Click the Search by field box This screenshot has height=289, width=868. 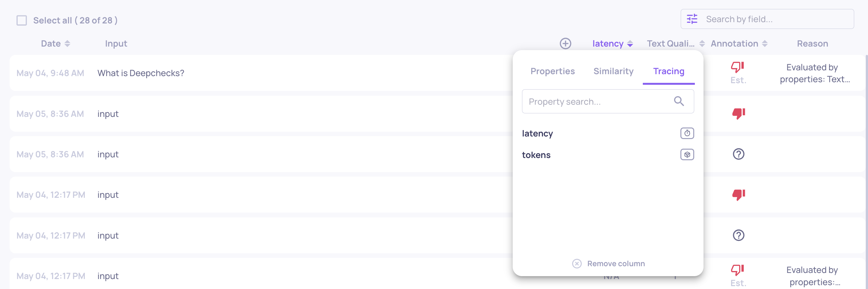767,19
